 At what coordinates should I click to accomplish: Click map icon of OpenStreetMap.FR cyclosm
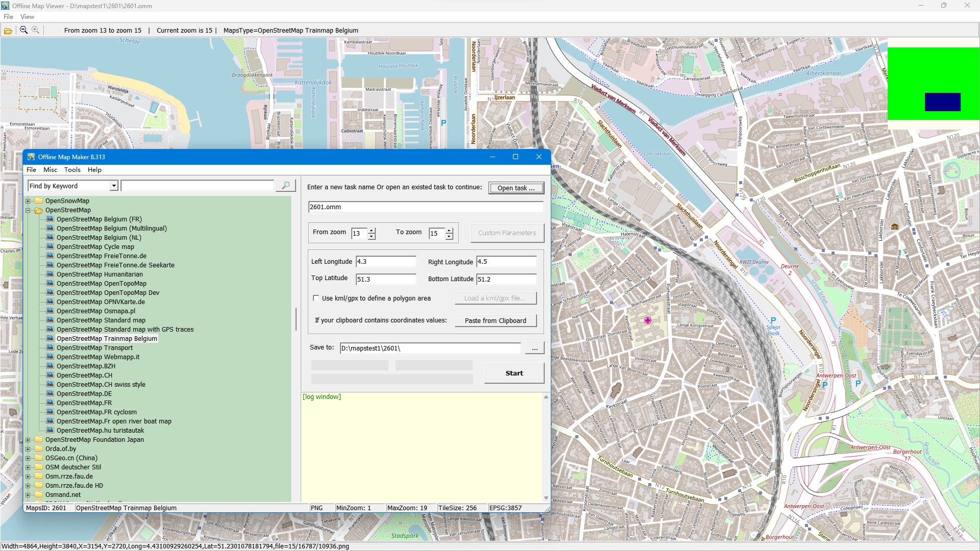coord(50,412)
